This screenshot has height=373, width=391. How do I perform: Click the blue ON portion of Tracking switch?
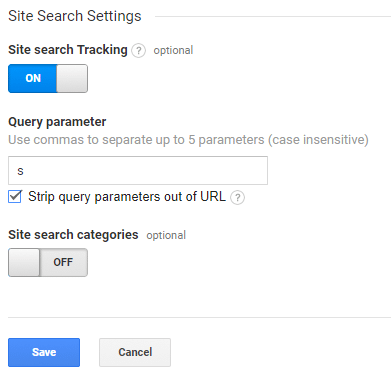coord(33,78)
